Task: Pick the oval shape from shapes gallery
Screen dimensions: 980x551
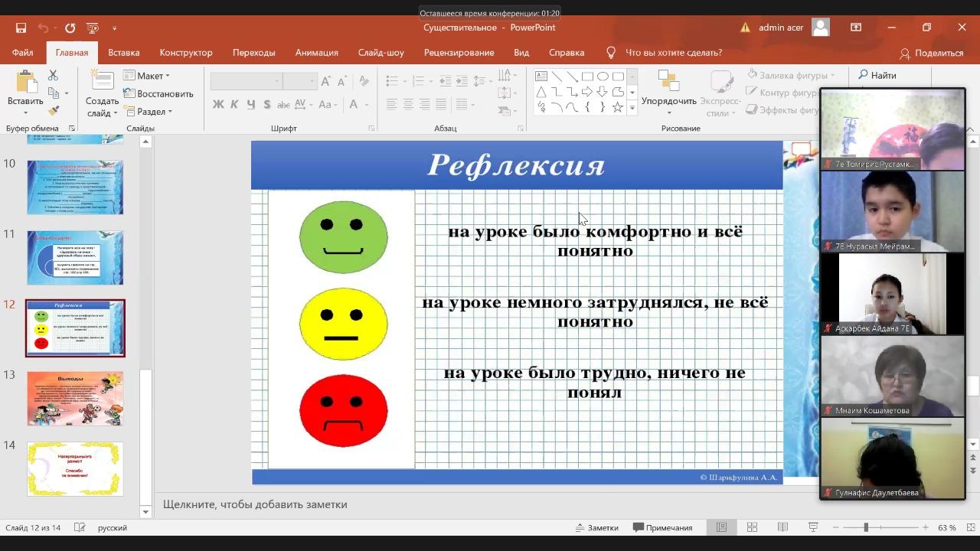Action: (603, 77)
